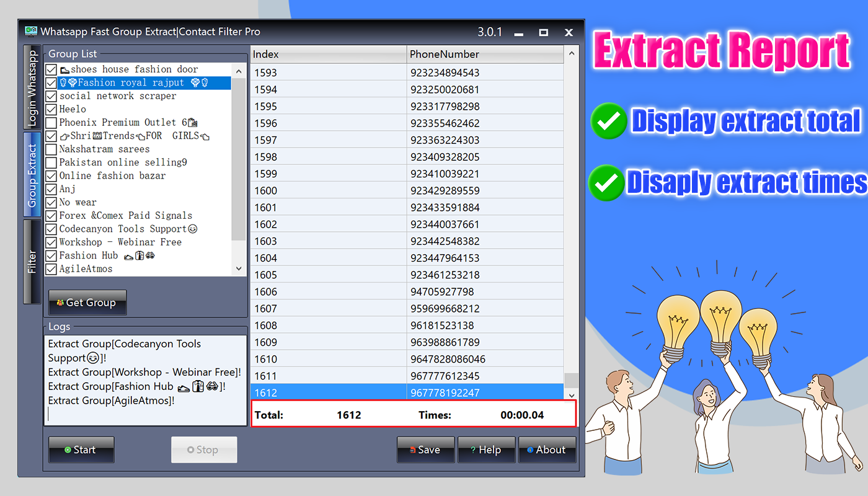Save the extracted phone numbers
The image size is (868, 496).
tap(426, 449)
